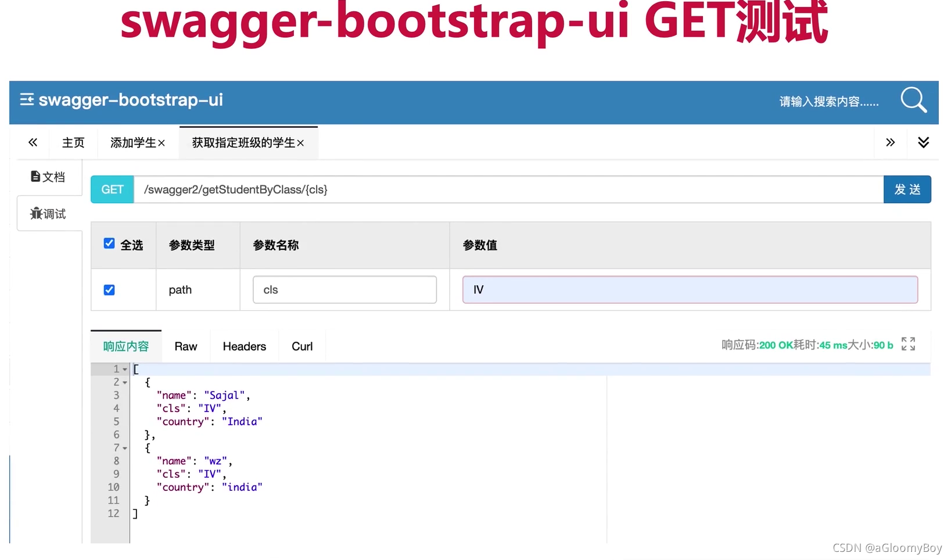
Task: Collapse the JSON object at line 7
Action: (x=125, y=448)
